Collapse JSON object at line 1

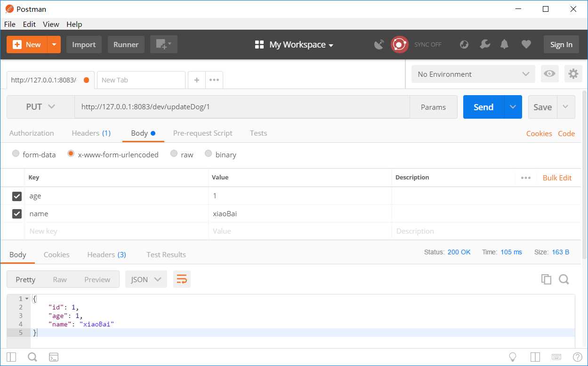click(27, 299)
